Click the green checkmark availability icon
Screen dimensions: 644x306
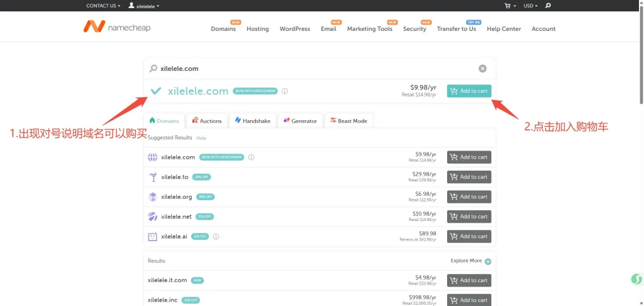pos(156,91)
